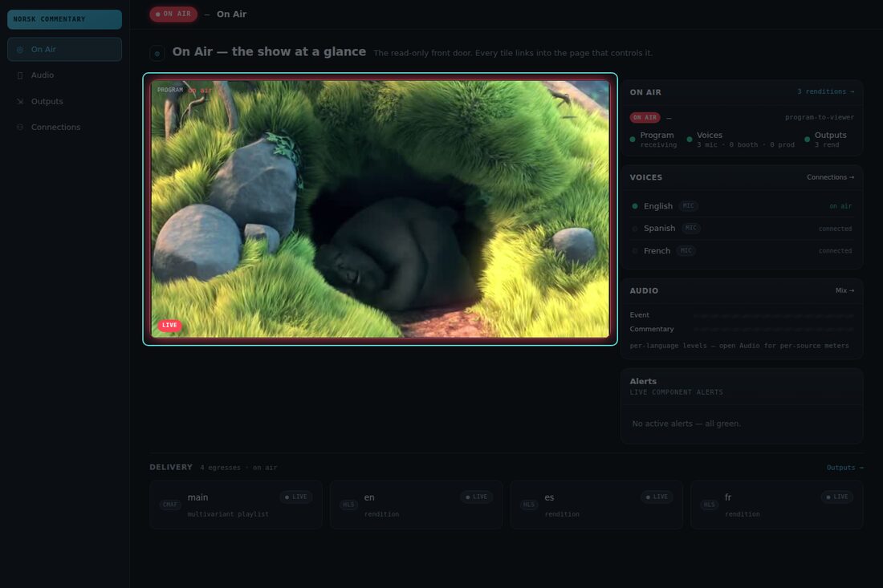Screen dimensions: 883x588
Task: Open the main multivariant playlist tile
Action: pos(236,505)
